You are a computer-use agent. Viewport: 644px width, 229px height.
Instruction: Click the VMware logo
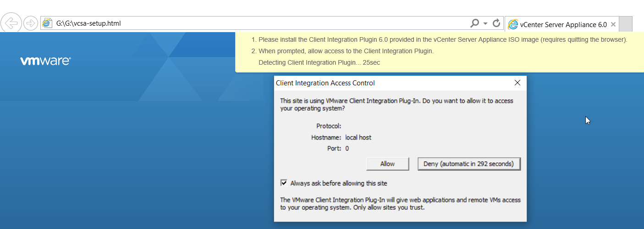(45, 61)
